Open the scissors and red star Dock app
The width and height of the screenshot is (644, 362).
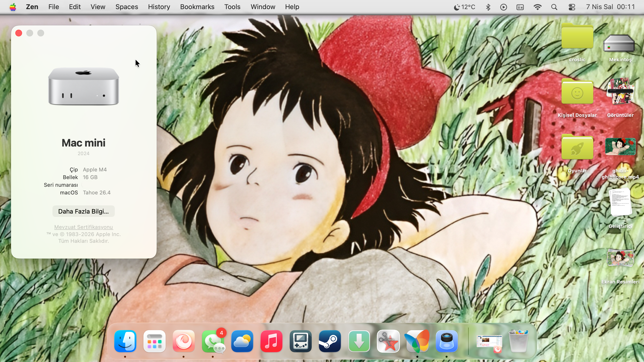point(389,341)
